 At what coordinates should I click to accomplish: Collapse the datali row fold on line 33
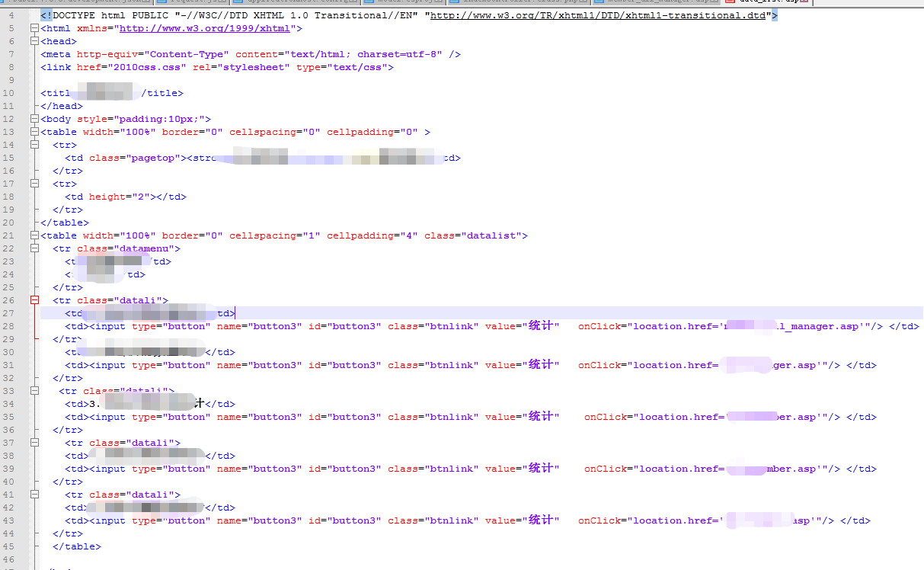[x=34, y=391]
